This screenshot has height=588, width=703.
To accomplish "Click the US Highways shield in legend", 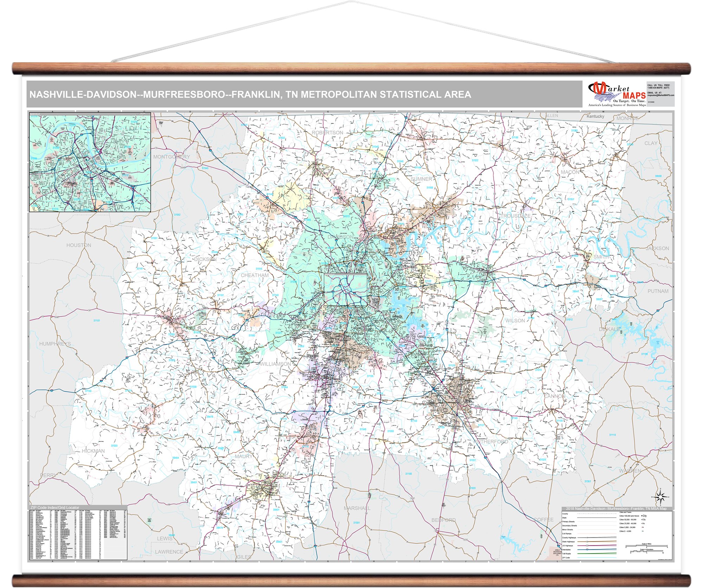I will 587,545.
